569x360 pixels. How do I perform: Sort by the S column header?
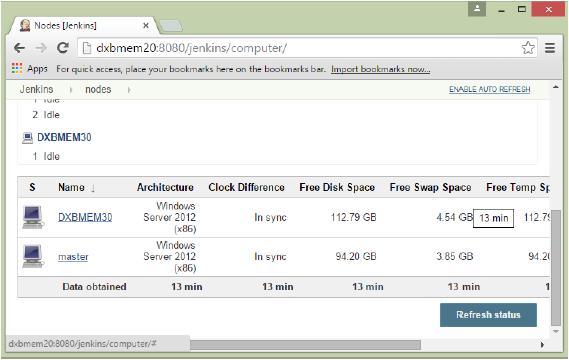pyautogui.click(x=32, y=187)
